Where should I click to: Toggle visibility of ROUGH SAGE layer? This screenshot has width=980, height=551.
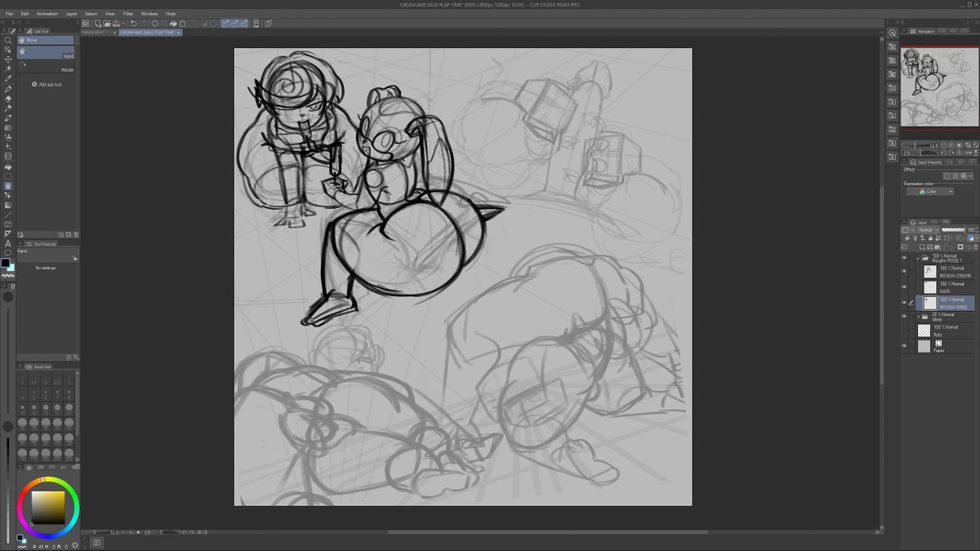(904, 302)
